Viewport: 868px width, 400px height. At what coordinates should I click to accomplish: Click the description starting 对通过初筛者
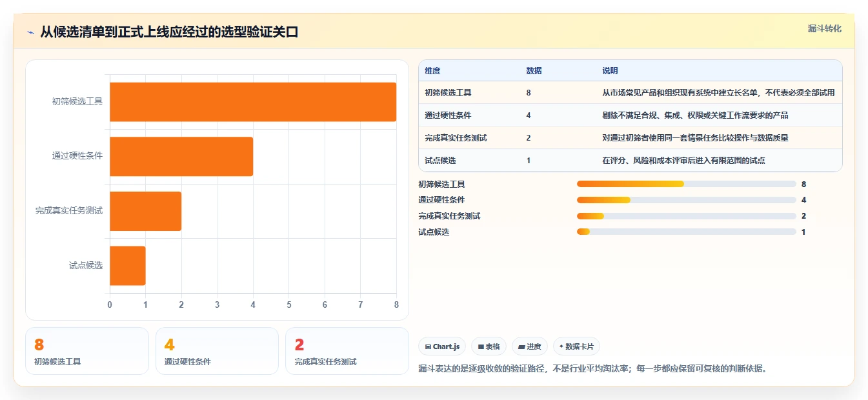click(695, 138)
